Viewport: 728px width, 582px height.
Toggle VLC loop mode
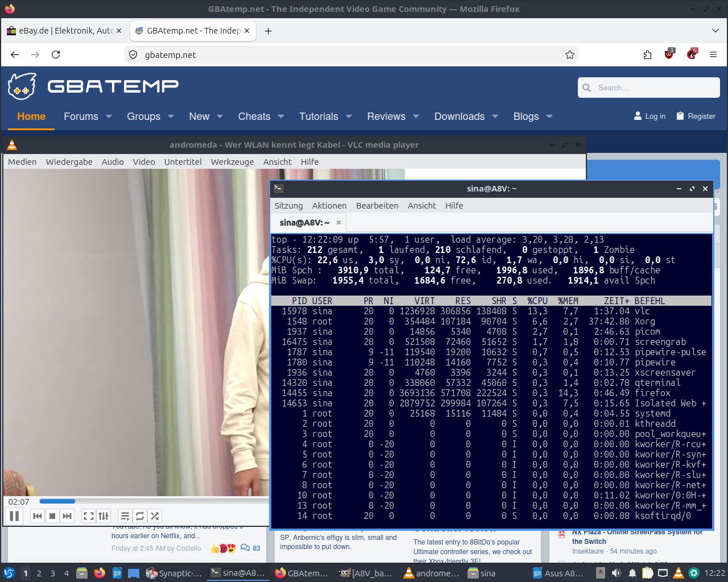pyautogui.click(x=140, y=516)
